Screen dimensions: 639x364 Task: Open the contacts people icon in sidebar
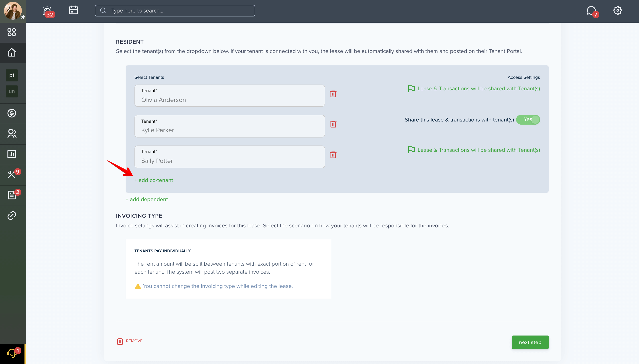pyautogui.click(x=12, y=134)
